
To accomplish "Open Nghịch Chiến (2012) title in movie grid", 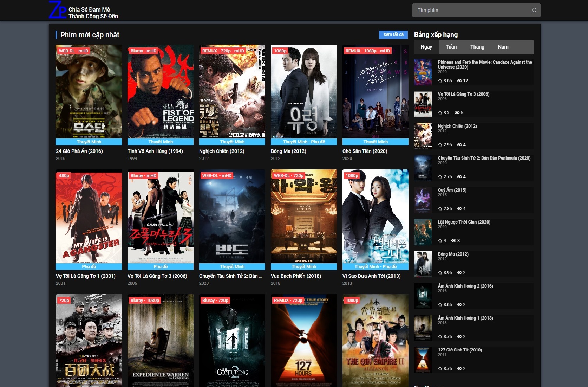I will [x=222, y=151].
